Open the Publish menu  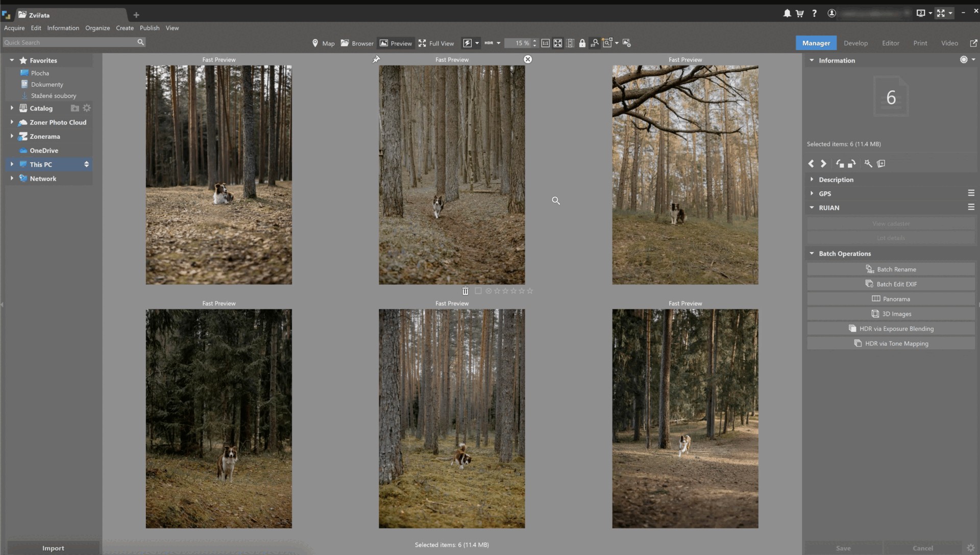[x=149, y=28]
